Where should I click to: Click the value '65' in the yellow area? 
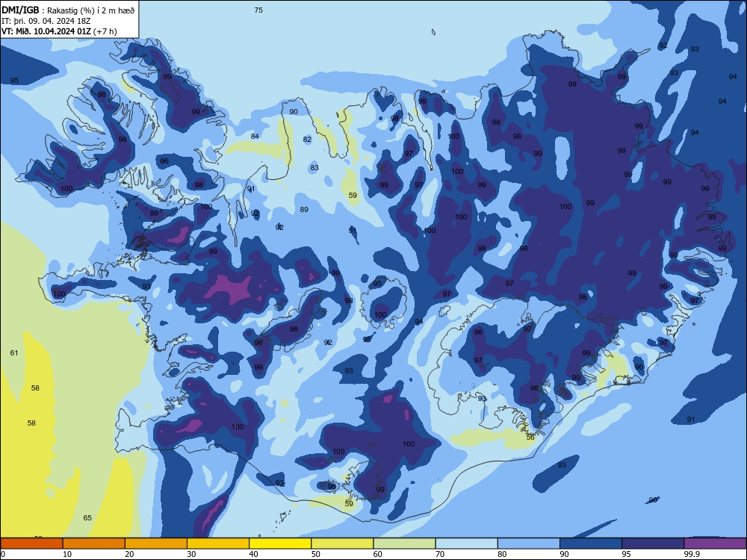tap(87, 517)
